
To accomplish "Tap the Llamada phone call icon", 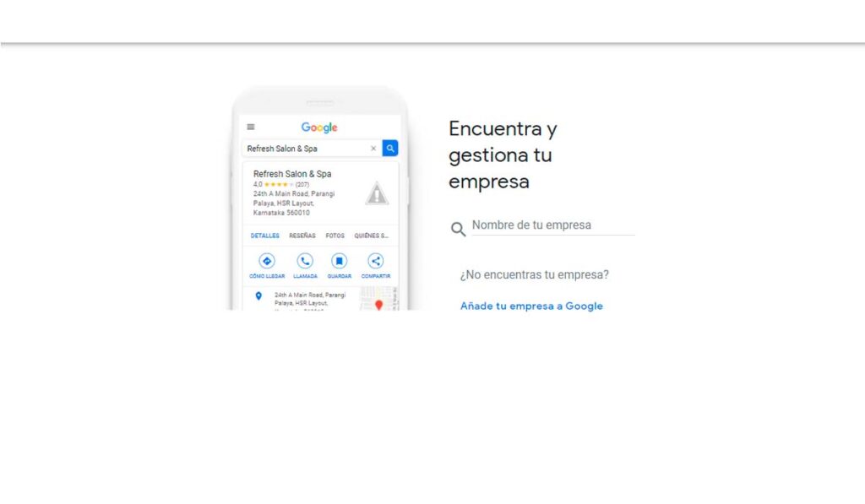I will 304,259.
